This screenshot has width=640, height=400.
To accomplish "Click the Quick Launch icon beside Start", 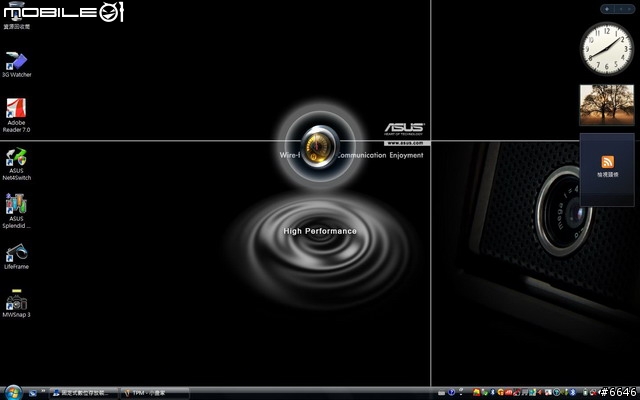I will (33, 393).
